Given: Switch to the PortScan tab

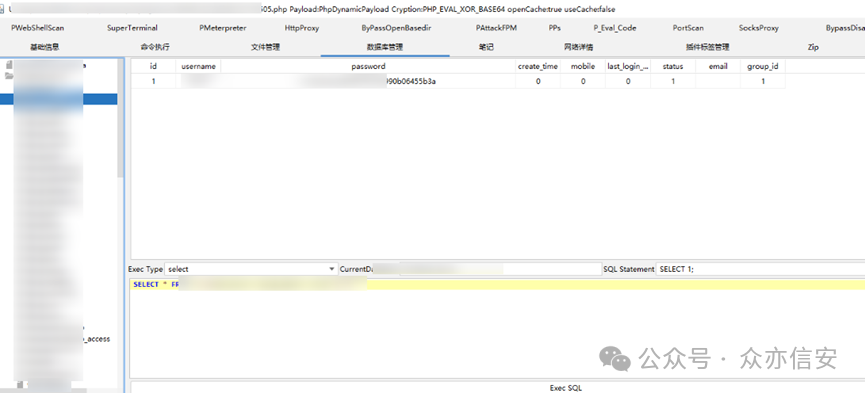Looking at the screenshot, I should (688, 28).
